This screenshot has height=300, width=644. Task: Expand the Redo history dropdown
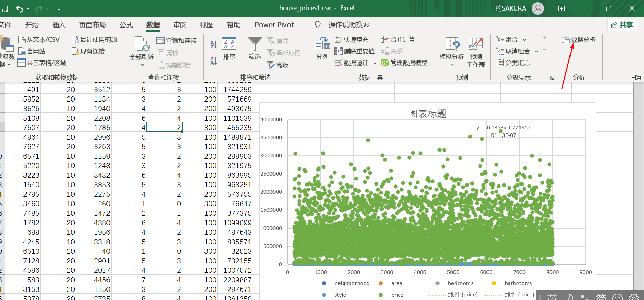pos(47,9)
